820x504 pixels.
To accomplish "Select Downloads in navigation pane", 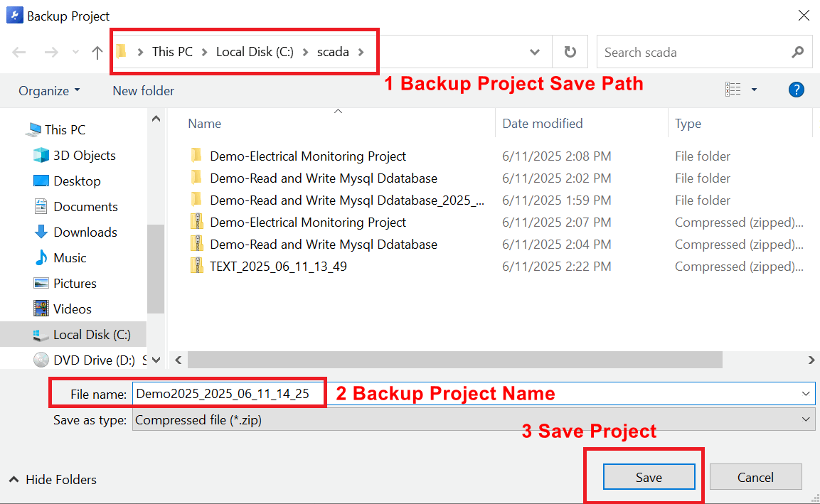I will (75, 232).
